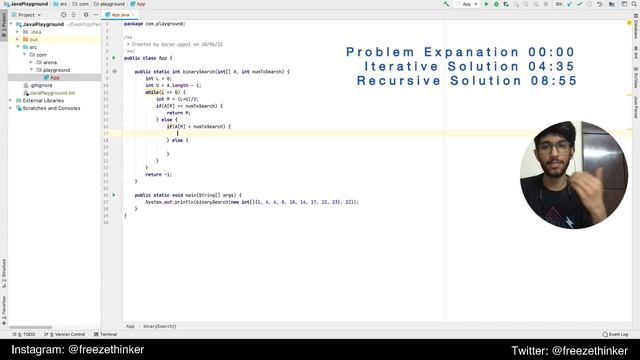Click JavaPlayground breadcrumb in navigation bar
The width and height of the screenshot is (640, 360).
(x=26, y=4)
